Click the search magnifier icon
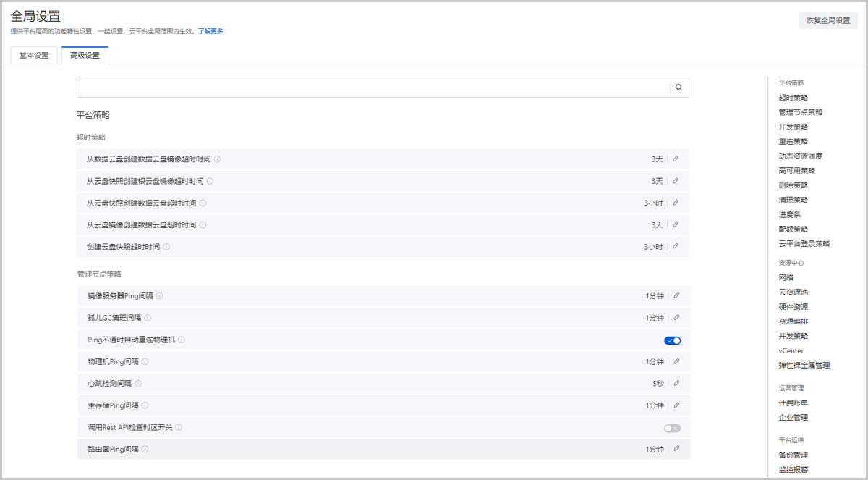The height and width of the screenshot is (480, 868). [x=679, y=88]
